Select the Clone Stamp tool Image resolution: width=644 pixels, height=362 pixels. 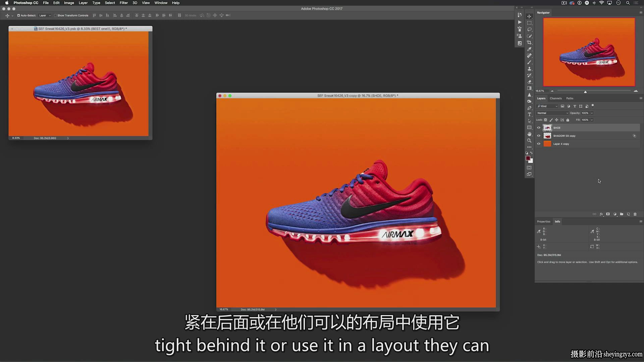point(529,69)
